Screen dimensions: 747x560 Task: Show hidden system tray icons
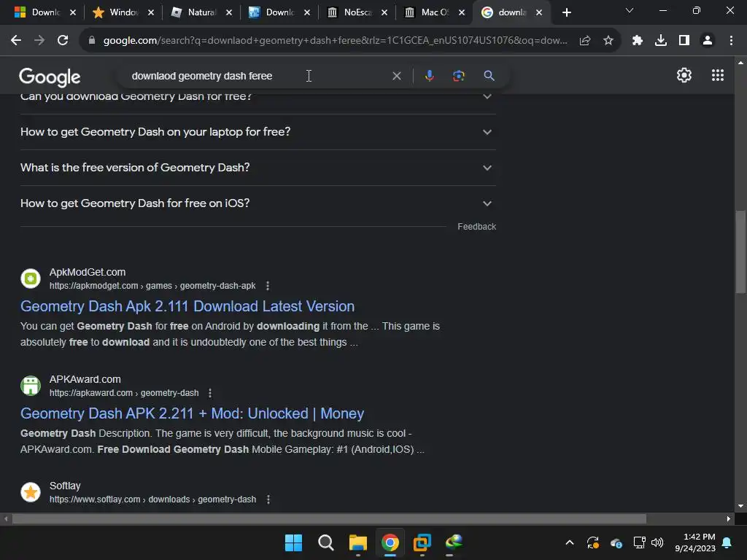569,542
